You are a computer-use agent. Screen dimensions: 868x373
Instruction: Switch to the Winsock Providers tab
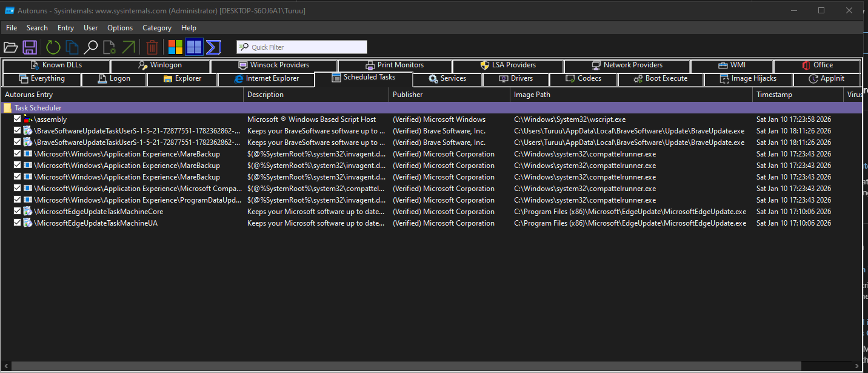tap(274, 66)
